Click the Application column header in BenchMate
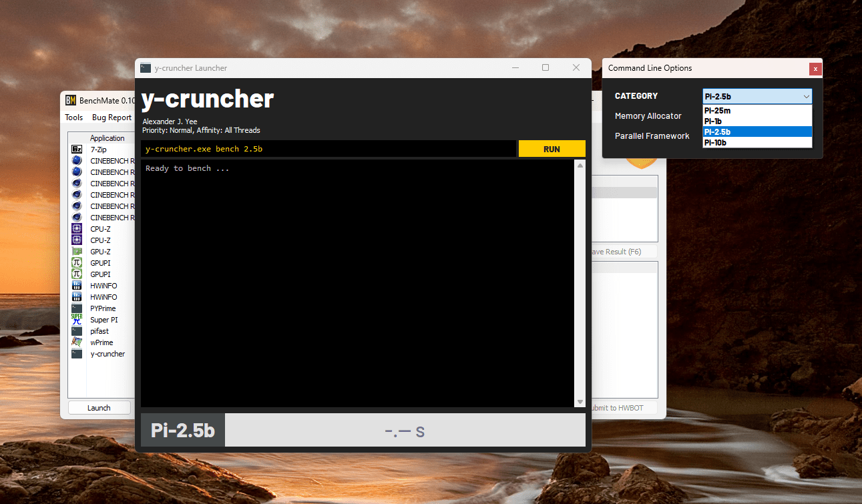Viewport: 862px width, 504px height. point(107,138)
